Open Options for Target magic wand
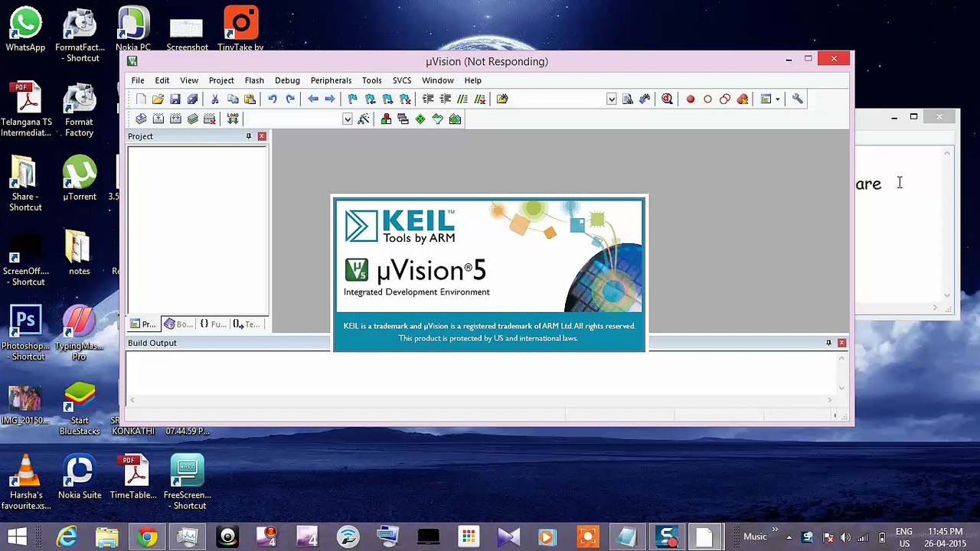 pyautogui.click(x=364, y=119)
